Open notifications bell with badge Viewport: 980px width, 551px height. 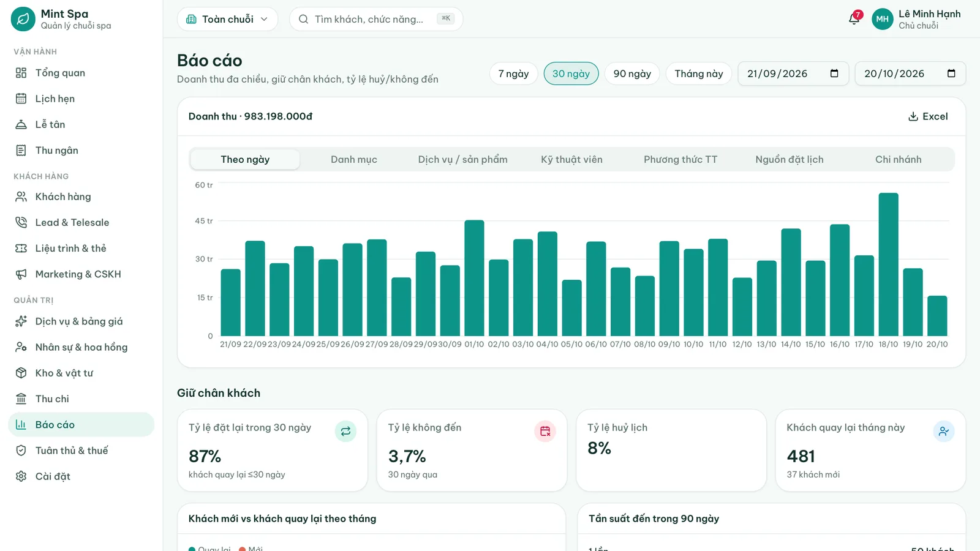click(854, 18)
